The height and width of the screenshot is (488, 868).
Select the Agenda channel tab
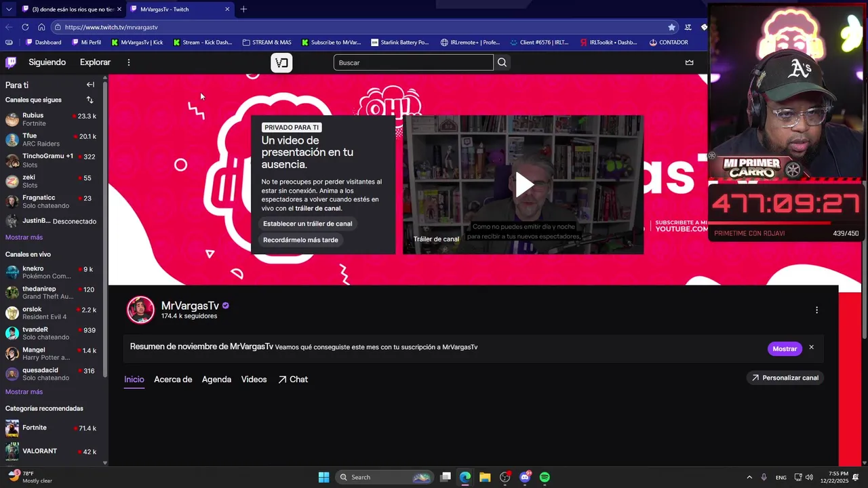pyautogui.click(x=216, y=380)
